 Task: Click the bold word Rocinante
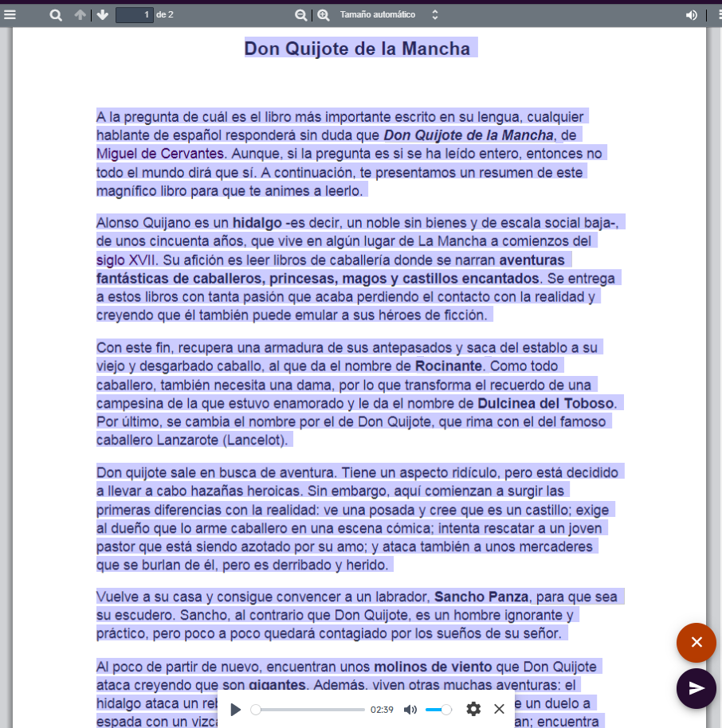449,366
